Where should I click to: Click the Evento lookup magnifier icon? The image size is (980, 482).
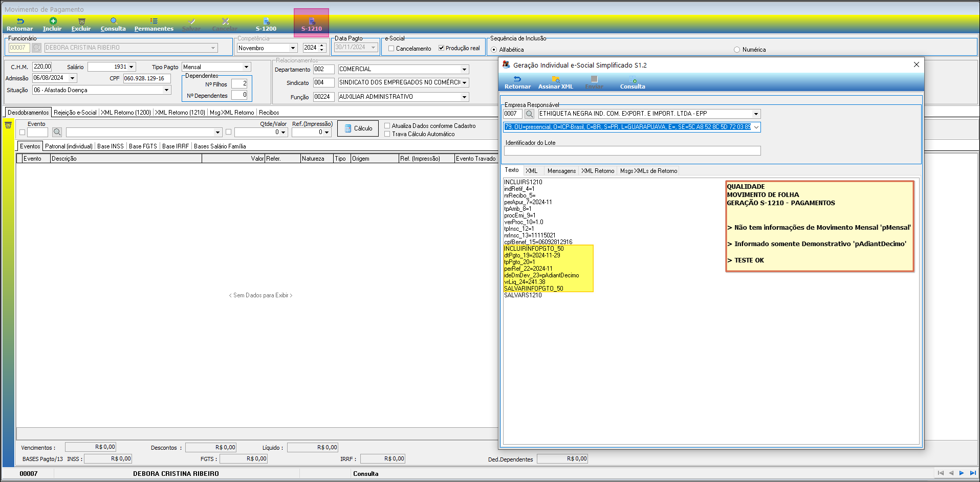coord(57,132)
